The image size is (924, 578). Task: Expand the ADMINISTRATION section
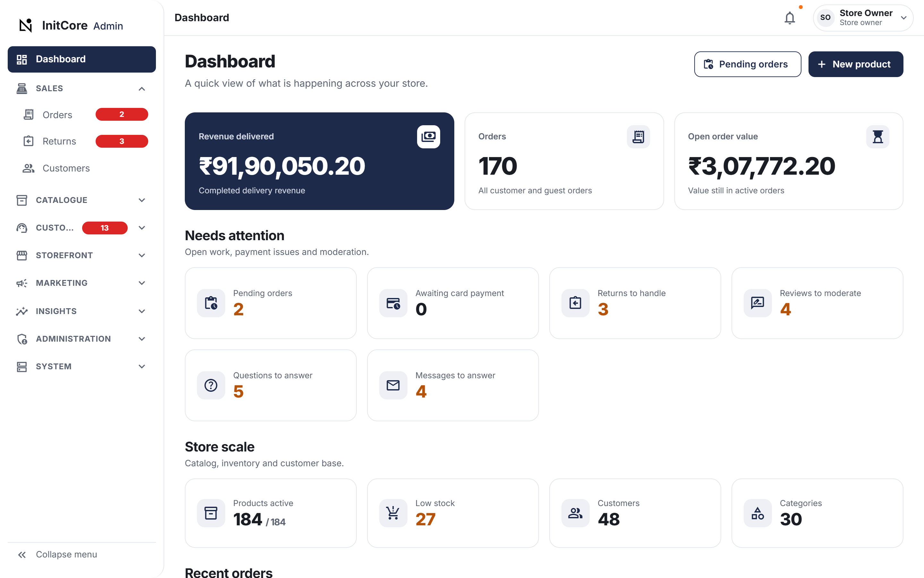(82, 339)
